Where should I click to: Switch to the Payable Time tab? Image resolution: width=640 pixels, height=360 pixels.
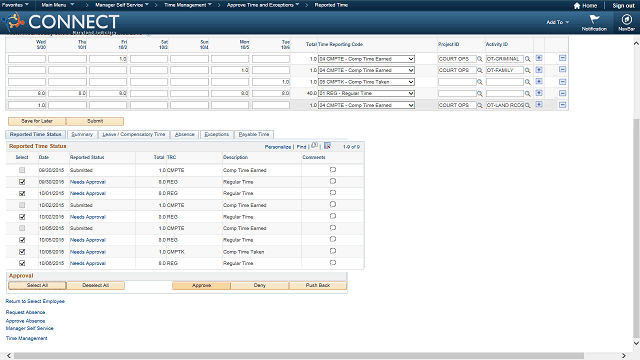pyautogui.click(x=254, y=134)
